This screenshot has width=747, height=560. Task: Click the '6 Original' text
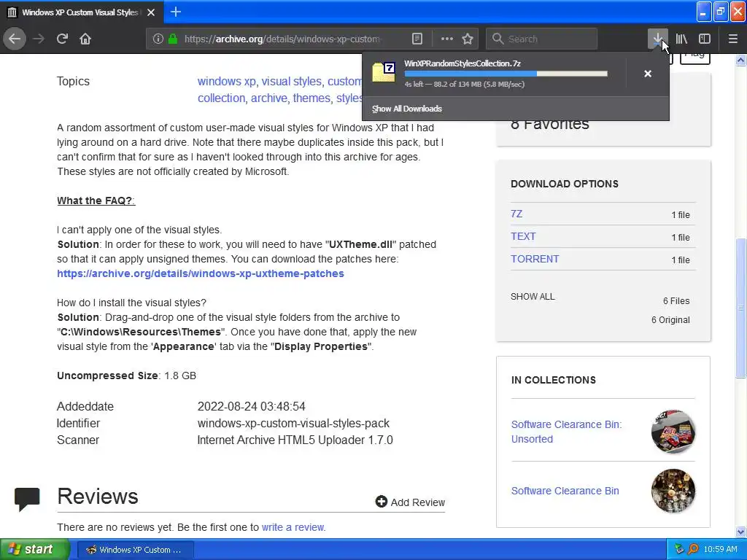click(x=670, y=320)
